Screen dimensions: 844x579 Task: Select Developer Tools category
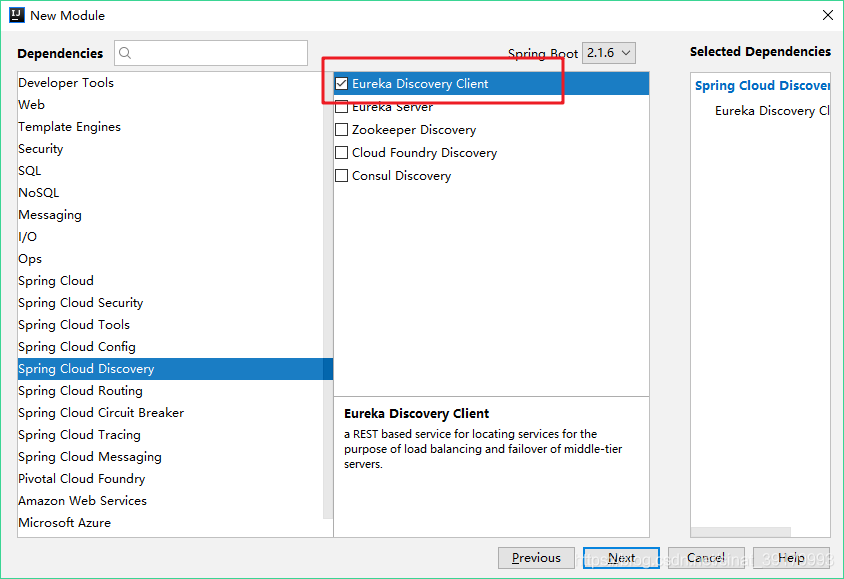pos(170,83)
